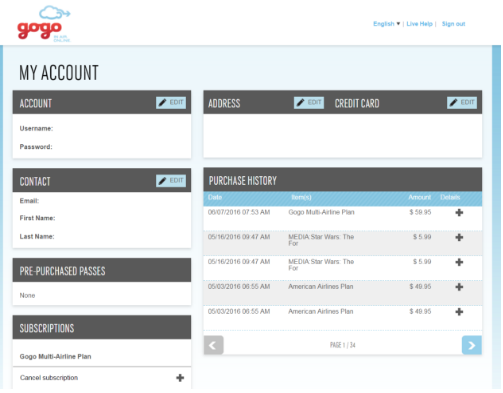This screenshot has height=393, width=503.
Task: Click the My Account page title
Action: coord(59,73)
